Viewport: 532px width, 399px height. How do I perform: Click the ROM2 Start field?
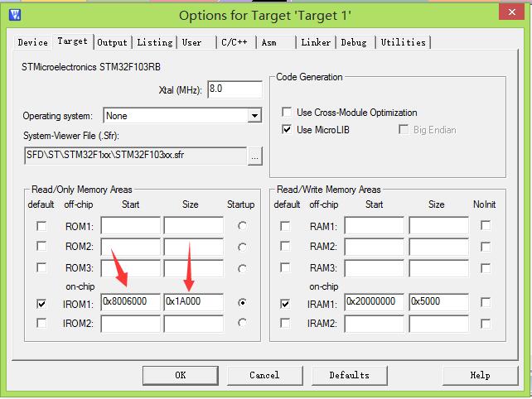point(130,247)
